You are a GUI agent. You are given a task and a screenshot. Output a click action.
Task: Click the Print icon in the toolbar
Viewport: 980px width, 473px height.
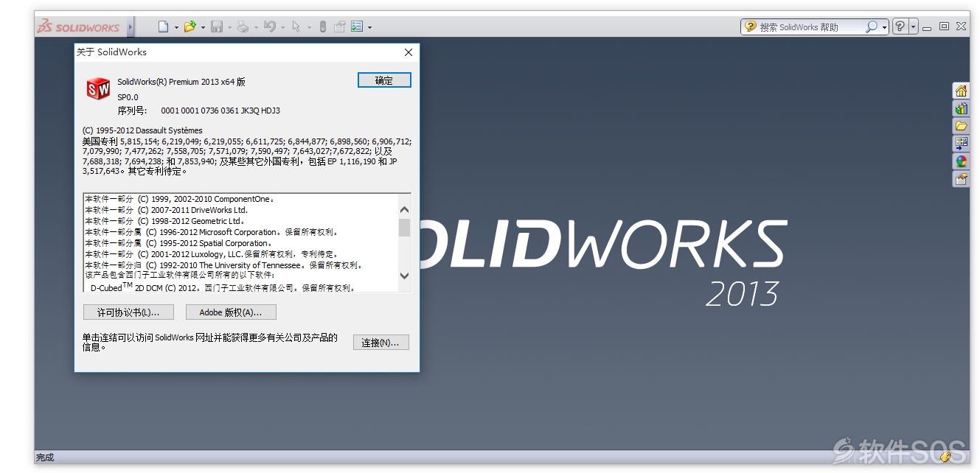(243, 27)
